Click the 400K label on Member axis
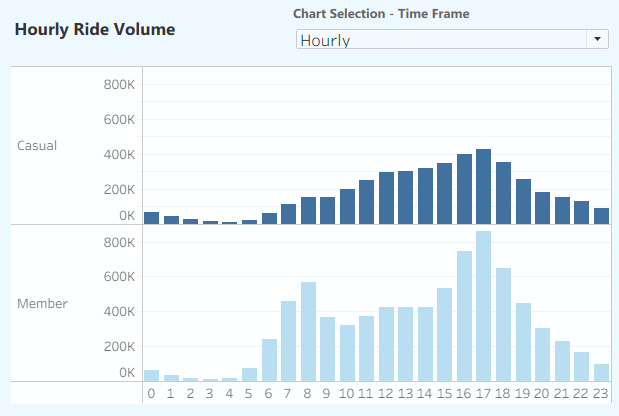 (119, 311)
